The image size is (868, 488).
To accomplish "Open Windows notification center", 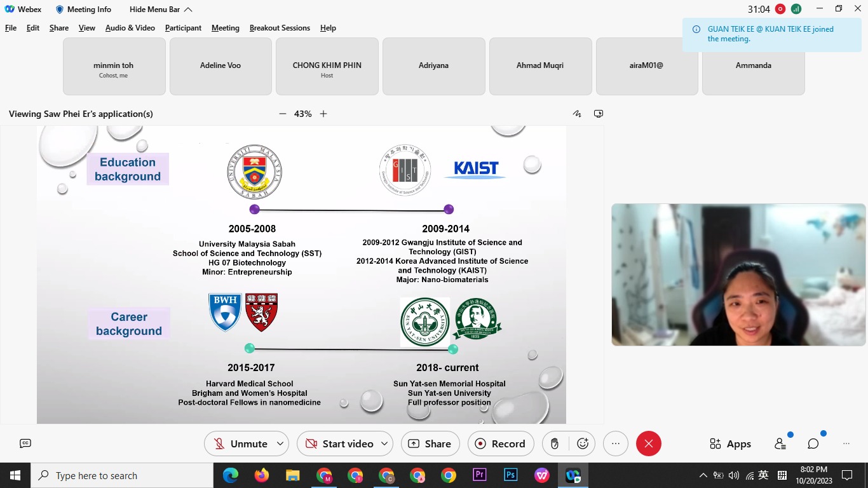I will 847,475.
